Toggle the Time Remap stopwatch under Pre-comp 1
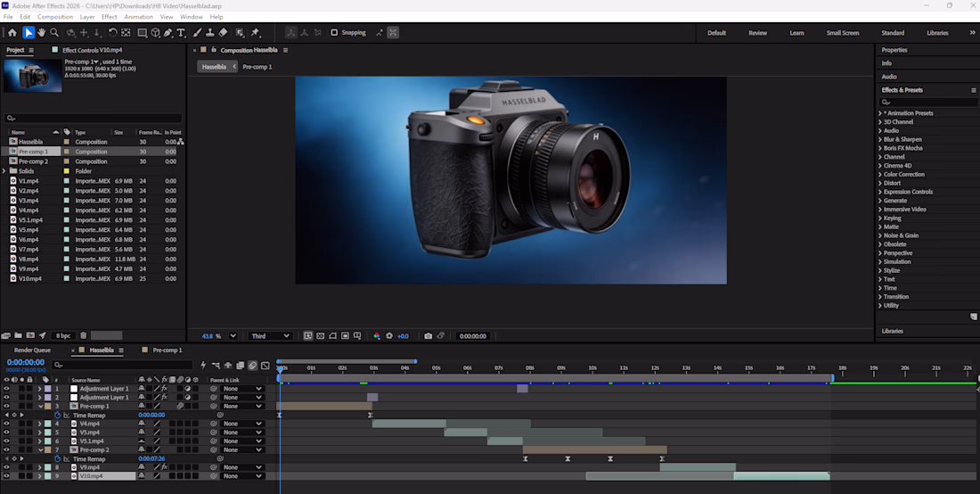Screen dimensions: 980x494 tap(58, 416)
